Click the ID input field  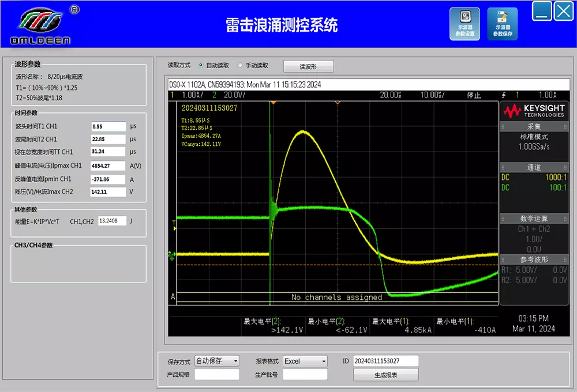pyautogui.click(x=385, y=361)
